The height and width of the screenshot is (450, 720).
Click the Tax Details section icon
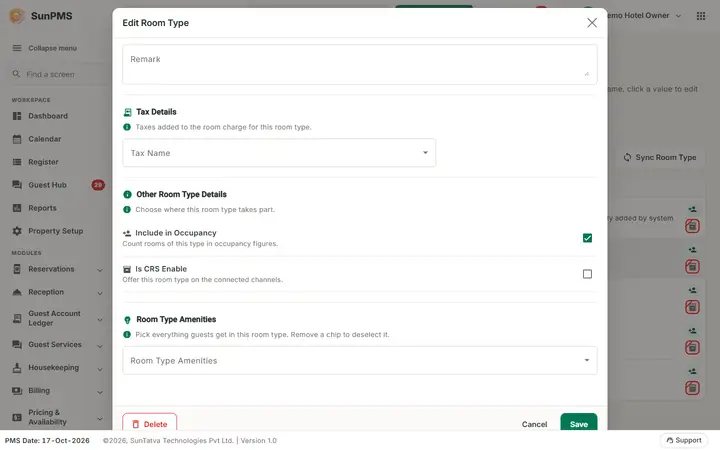128,112
